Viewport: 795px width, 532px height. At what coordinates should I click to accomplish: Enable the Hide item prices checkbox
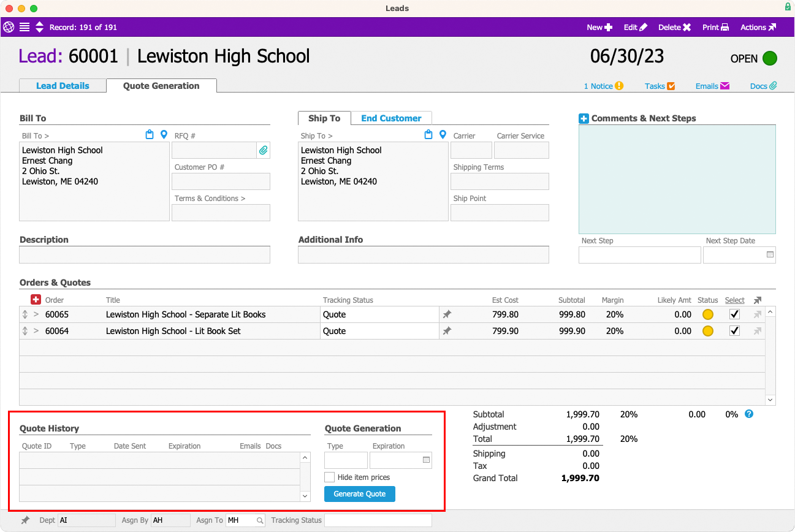point(330,477)
